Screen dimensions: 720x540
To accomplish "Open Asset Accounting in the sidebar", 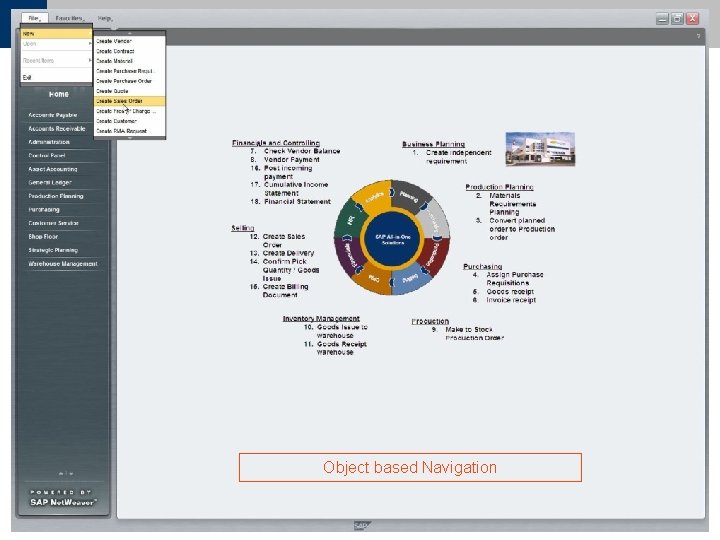I will (53, 169).
